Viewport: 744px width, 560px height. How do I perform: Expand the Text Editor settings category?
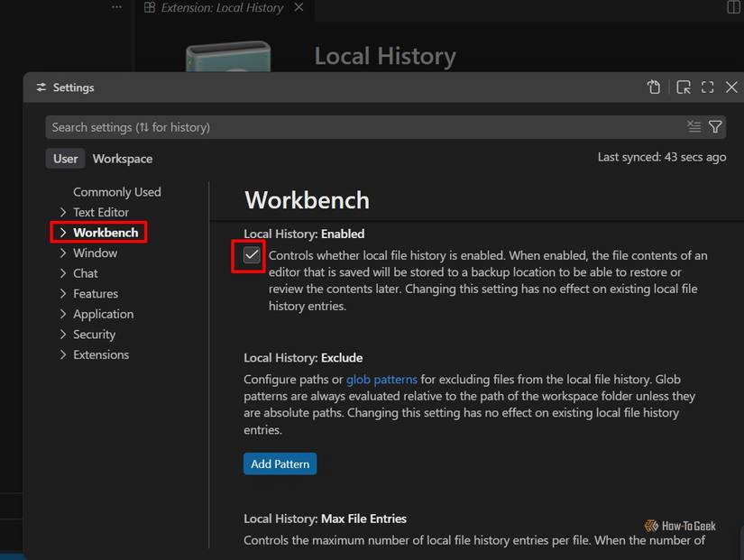[x=62, y=212]
